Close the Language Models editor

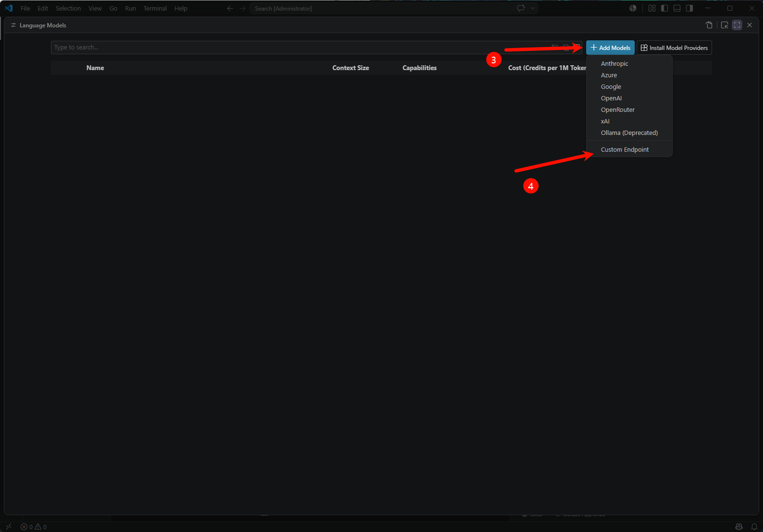click(750, 25)
